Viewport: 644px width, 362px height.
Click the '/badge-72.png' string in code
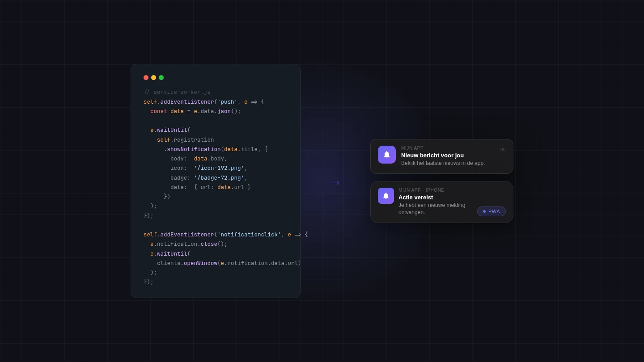(219, 178)
